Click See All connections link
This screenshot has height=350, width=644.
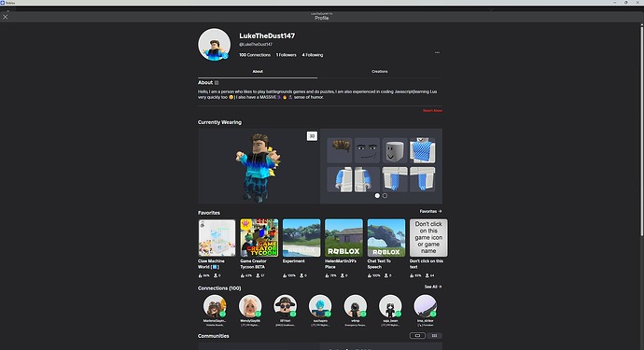pyautogui.click(x=433, y=287)
